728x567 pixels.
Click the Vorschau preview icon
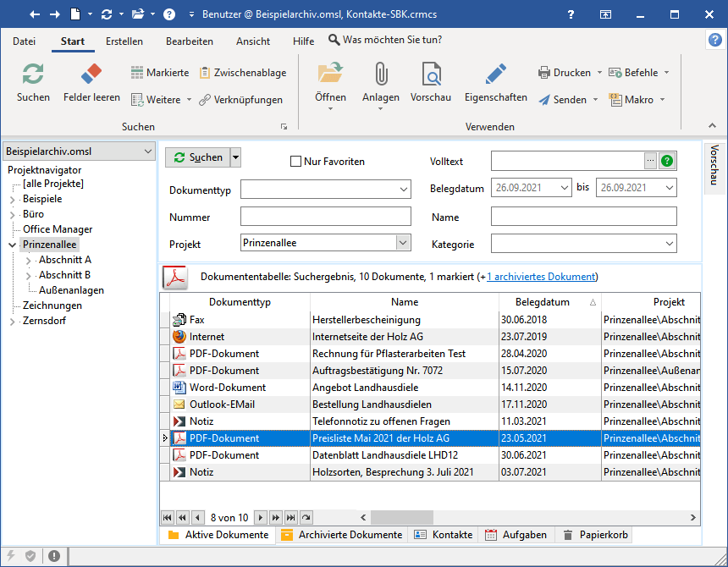[431, 74]
